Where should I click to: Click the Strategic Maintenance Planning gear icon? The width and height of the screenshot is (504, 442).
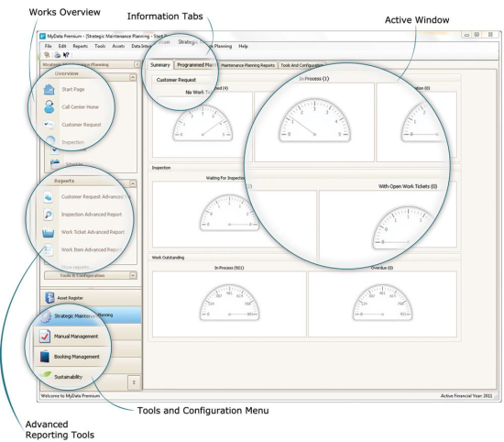pyautogui.click(x=45, y=315)
